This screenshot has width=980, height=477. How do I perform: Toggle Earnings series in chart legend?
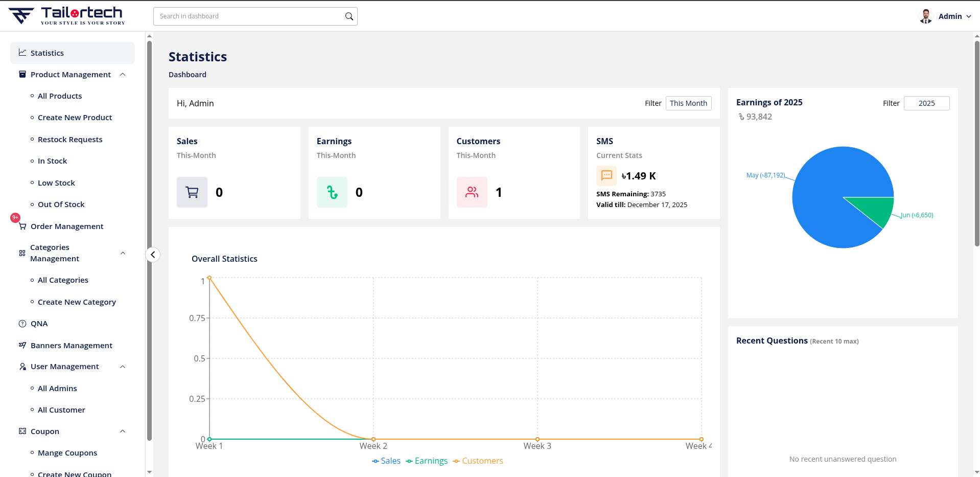click(427, 461)
